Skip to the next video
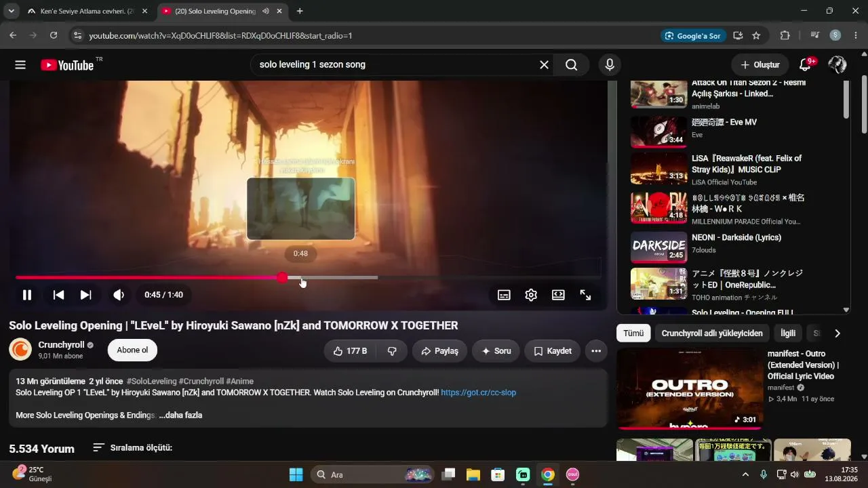Viewport: 868px width, 488px height. tap(85, 295)
